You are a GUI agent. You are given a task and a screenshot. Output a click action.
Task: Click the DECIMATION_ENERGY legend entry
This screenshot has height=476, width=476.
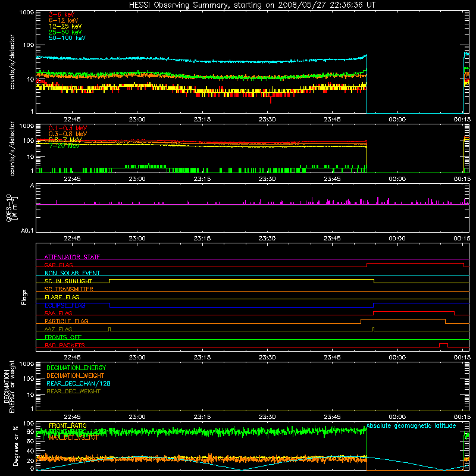(x=76, y=368)
